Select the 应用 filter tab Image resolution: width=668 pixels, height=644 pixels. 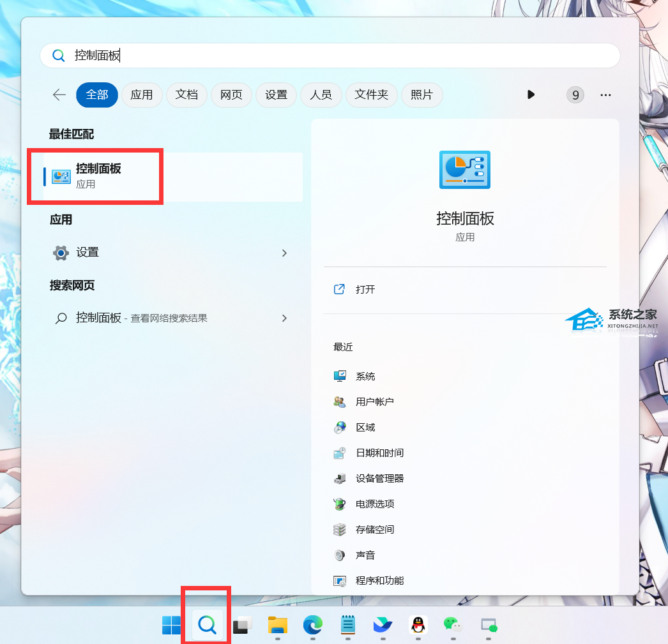(141, 94)
